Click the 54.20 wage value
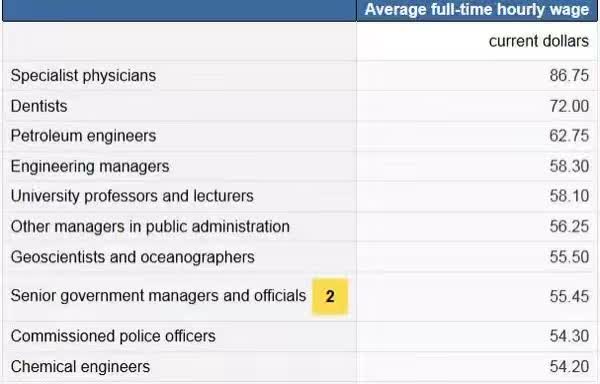 569,367
